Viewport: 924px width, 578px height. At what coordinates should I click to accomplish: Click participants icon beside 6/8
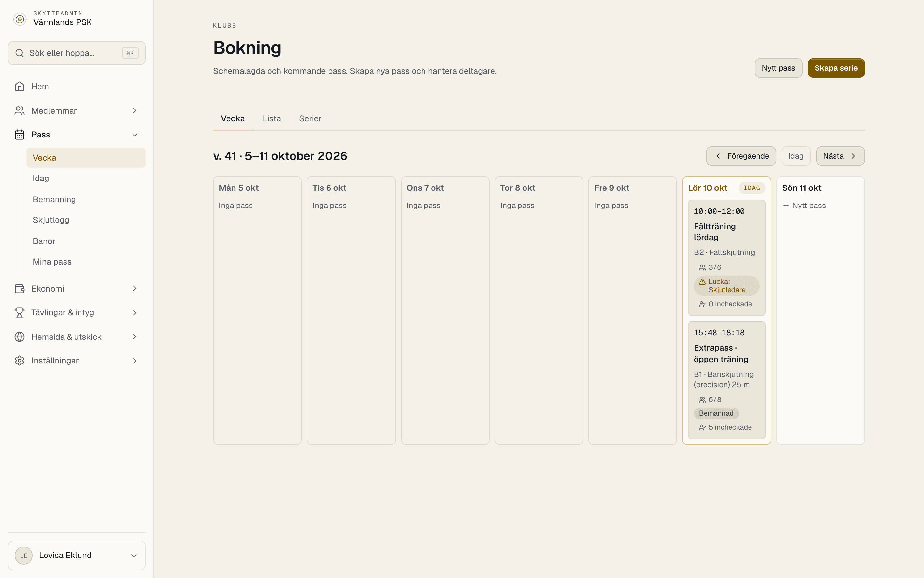702,400
